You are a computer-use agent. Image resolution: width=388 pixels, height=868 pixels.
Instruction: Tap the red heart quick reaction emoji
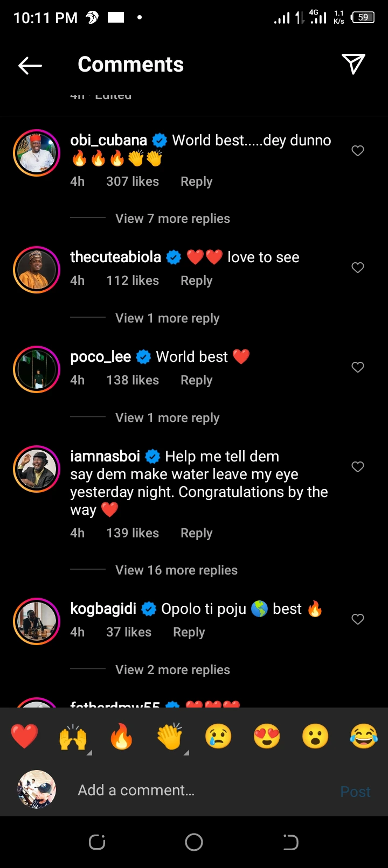click(25, 736)
